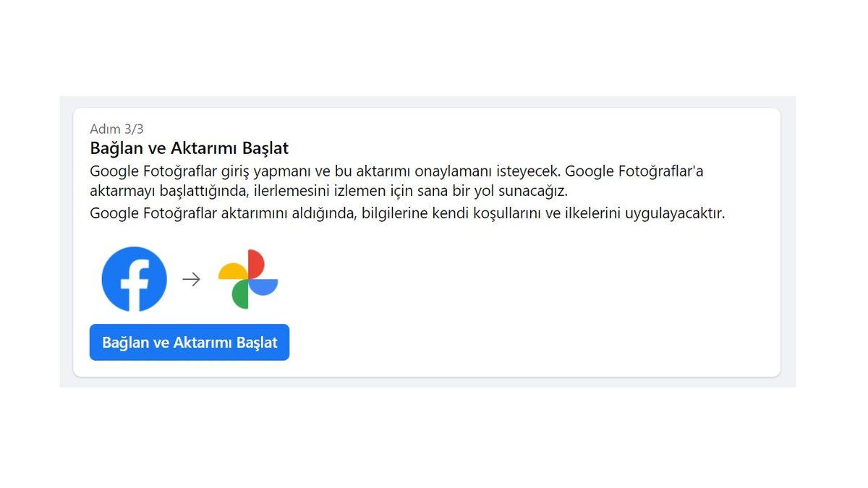Click the arrow between the two logos

point(191,278)
